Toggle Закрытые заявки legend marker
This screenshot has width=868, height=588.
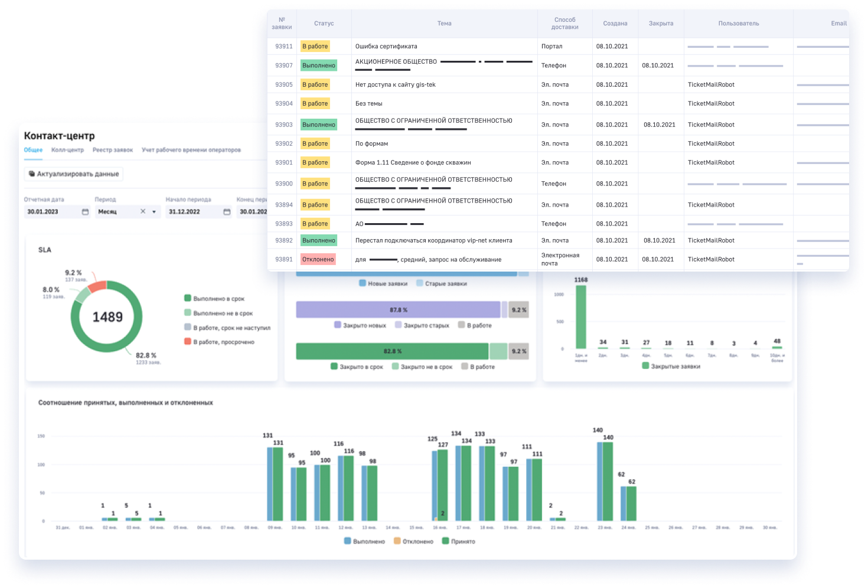[645, 366]
